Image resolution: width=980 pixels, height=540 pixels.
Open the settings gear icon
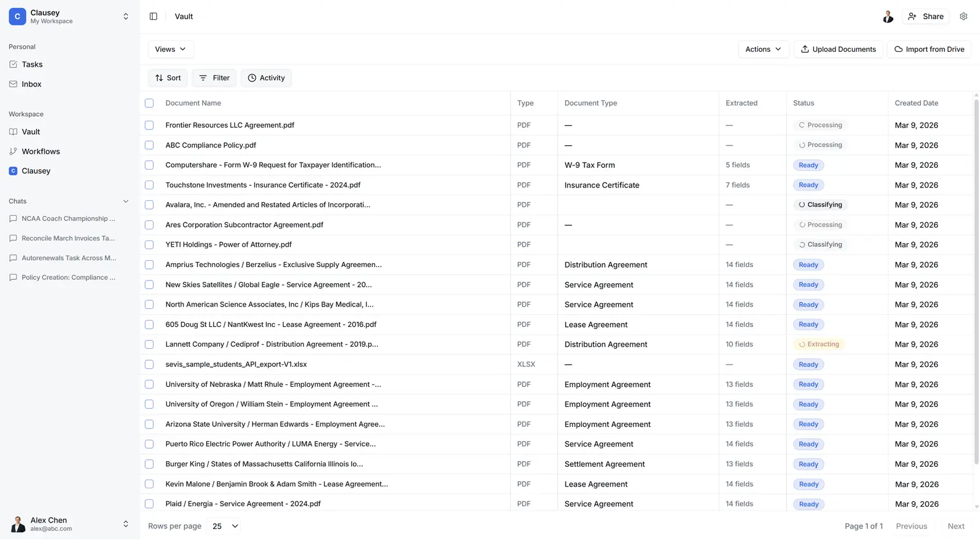pyautogui.click(x=963, y=16)
